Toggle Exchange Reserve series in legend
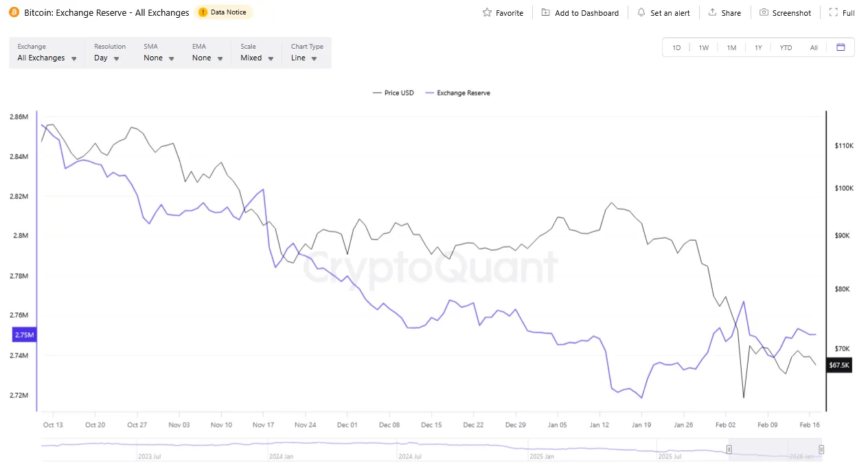The width and height of the screenshot is (868, 468). [x=458, y=93]
